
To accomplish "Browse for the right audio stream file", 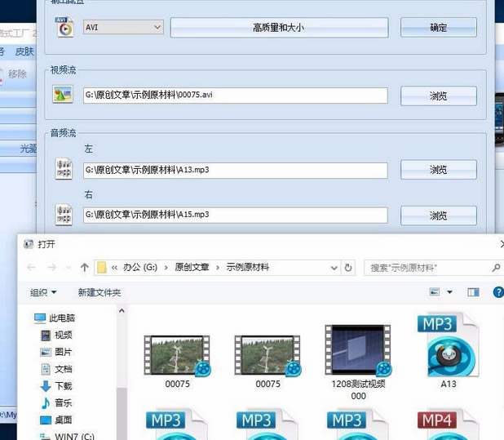I will click(x=439, y=216).
